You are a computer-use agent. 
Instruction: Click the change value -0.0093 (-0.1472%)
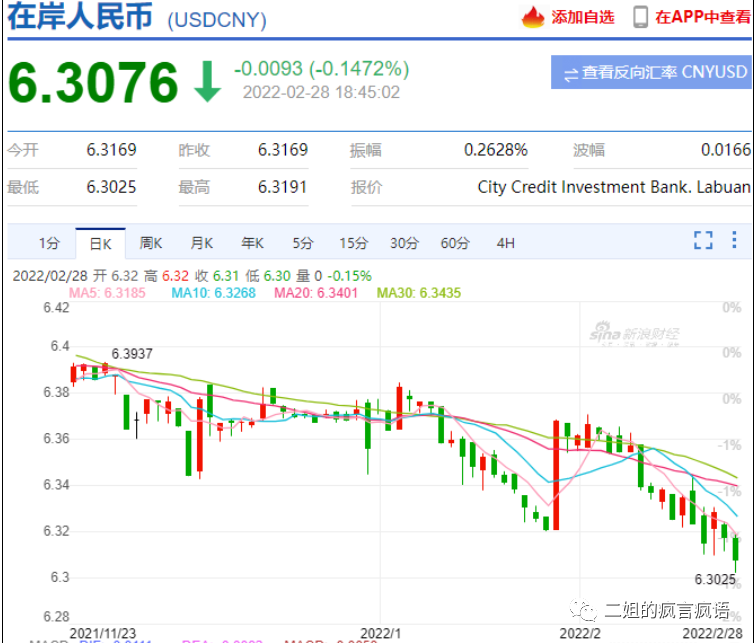click(322, 69)
